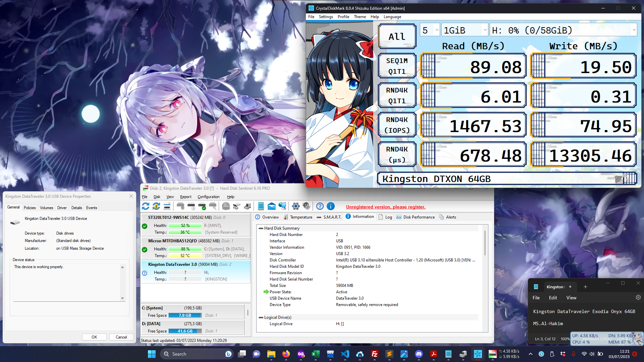Switch to Temperature tab in Hard Disk Sentinel

coord(298,217)
